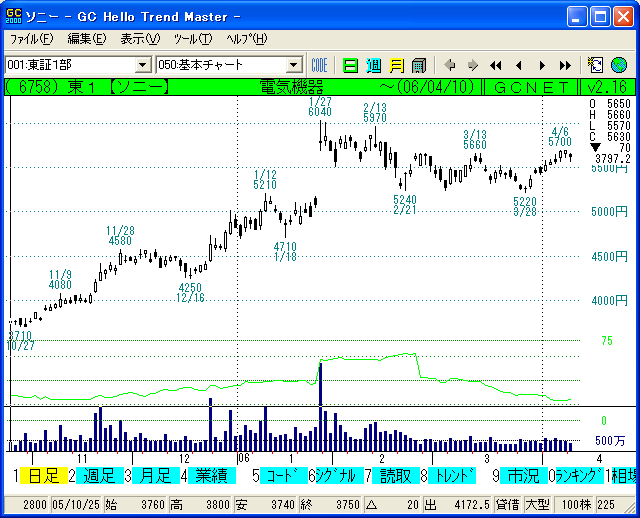This screenshot has width=640, height=518.
Task: Click the tallest volume bar near 1/27
Action: pos(320,407)
